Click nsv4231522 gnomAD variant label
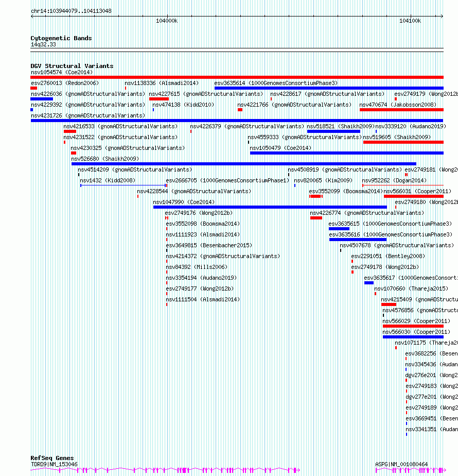The width and height of the screenshot is (458, 476). [x=120, y=137]
